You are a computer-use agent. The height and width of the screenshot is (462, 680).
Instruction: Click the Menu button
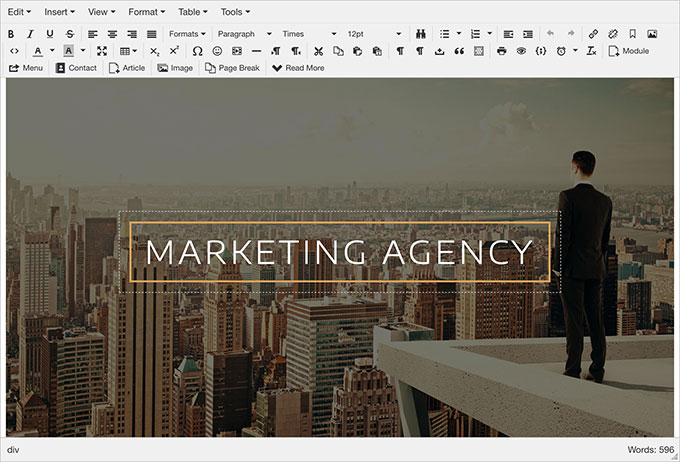26,68
